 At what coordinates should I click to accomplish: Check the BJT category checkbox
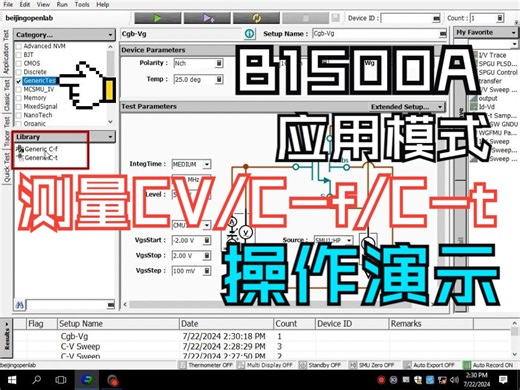pos(19,55)
